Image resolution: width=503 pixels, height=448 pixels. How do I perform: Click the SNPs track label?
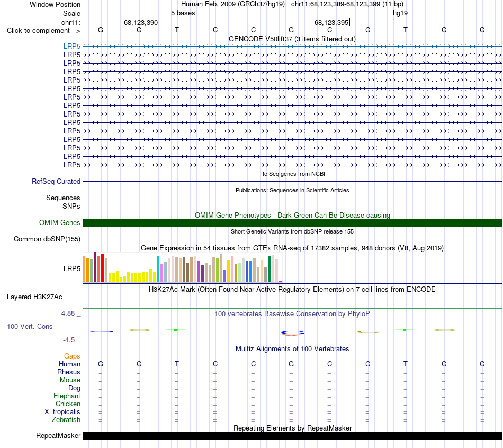pyautogui.click(x=71, y=206)
